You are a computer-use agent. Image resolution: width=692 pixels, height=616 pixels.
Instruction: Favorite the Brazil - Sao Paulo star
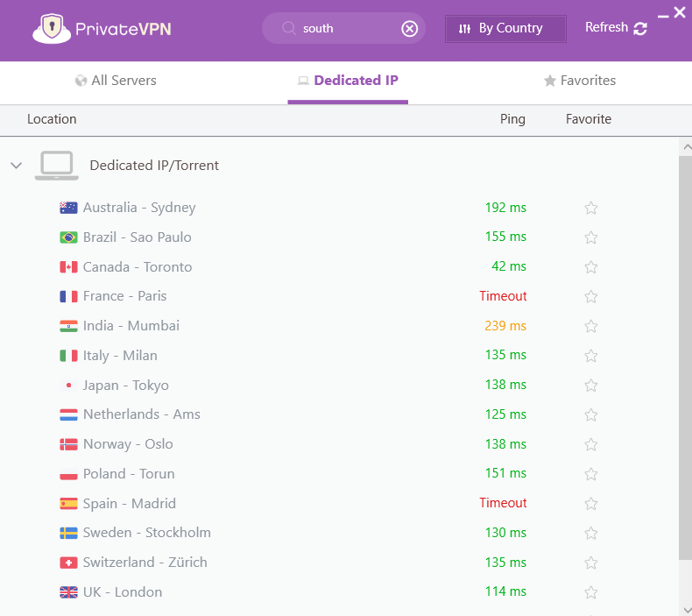coord(591,237)
